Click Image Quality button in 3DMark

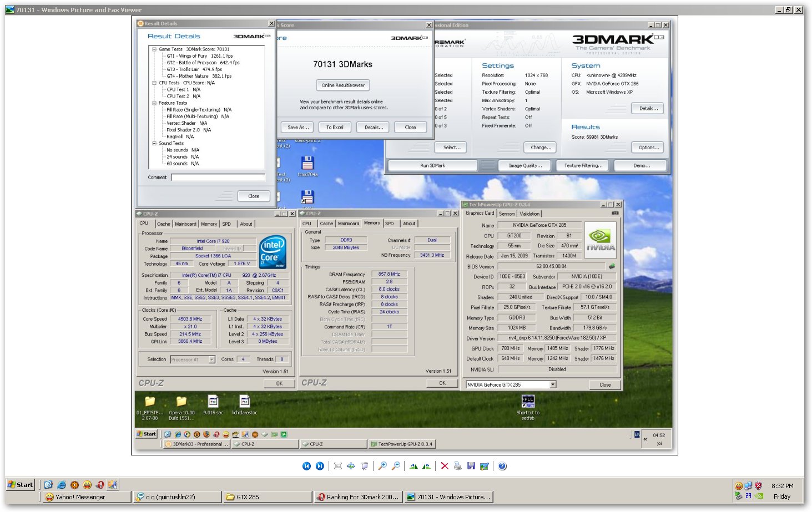524,165
